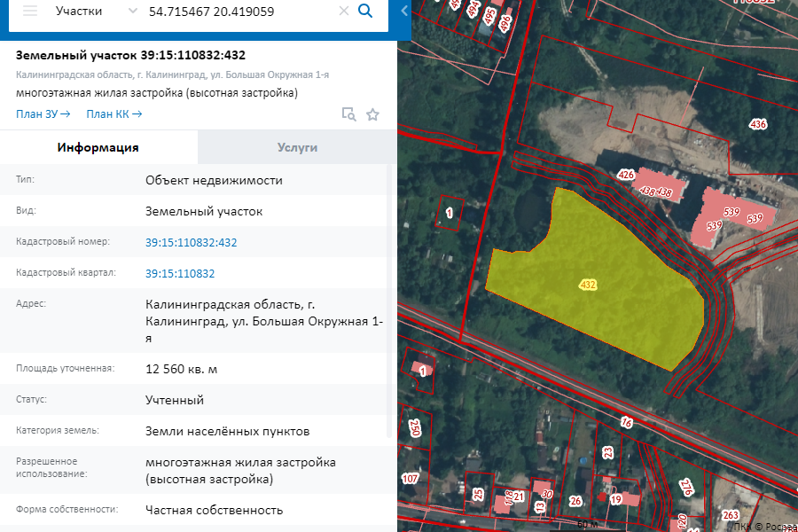Open cadastral quarter 39:15:110832 link
The image size is (798, 532).
(x=180, y=273)
